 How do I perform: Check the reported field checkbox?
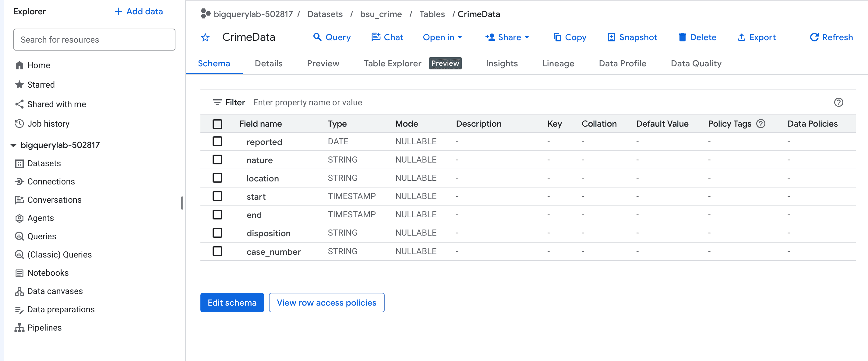click(x=218, y=142)
